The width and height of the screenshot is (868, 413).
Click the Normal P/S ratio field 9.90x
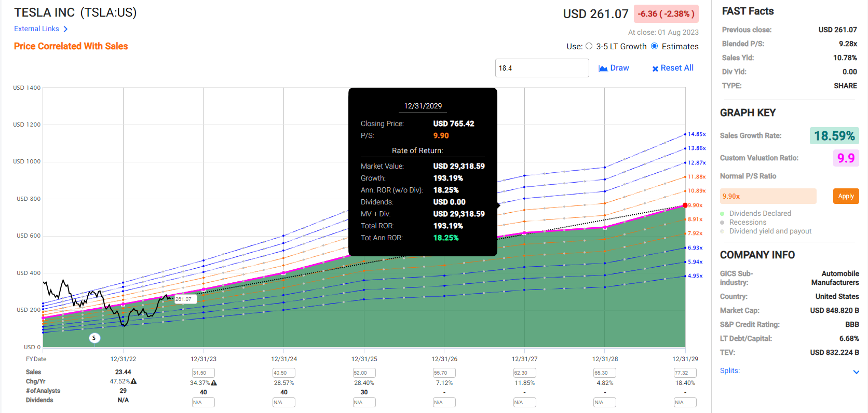pyautogui.click(x=768, y=196)
